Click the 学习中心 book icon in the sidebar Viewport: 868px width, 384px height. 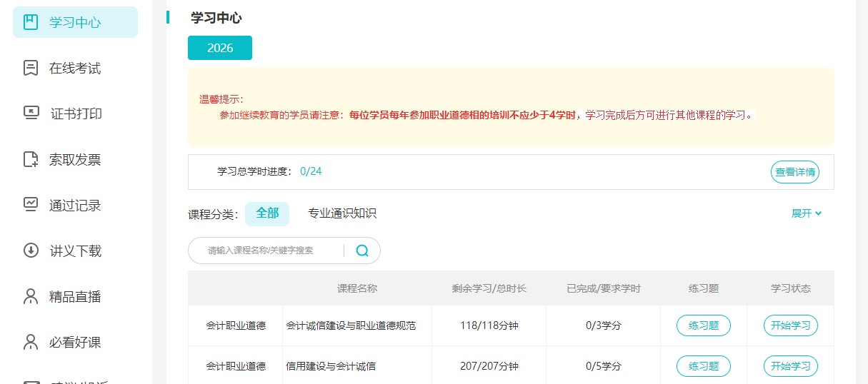point(31,22)
